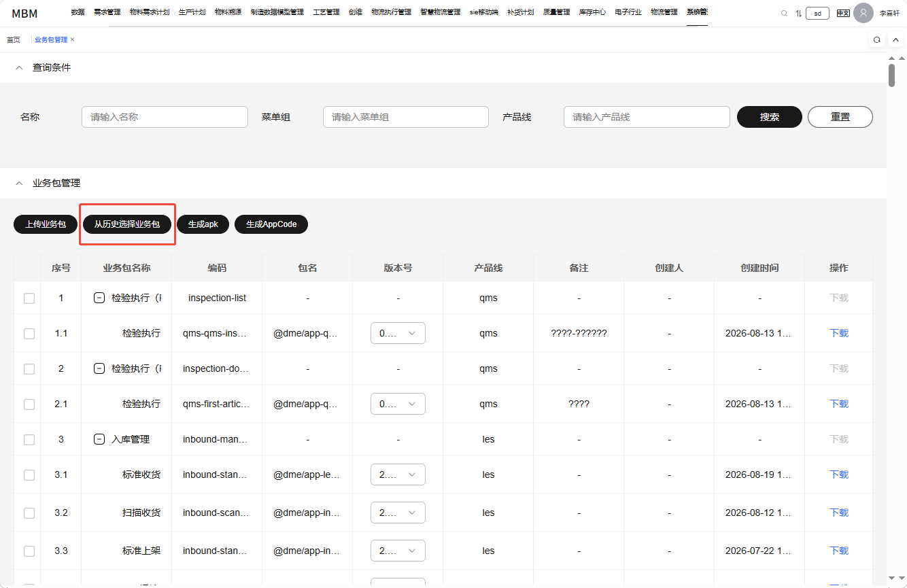Click the 生成apk button

(203, 224)
